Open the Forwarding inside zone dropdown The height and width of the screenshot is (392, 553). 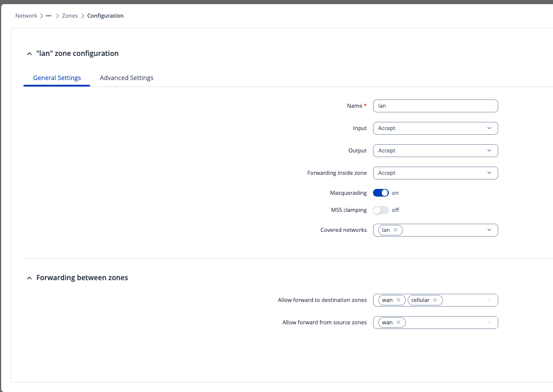click(435, 173)
